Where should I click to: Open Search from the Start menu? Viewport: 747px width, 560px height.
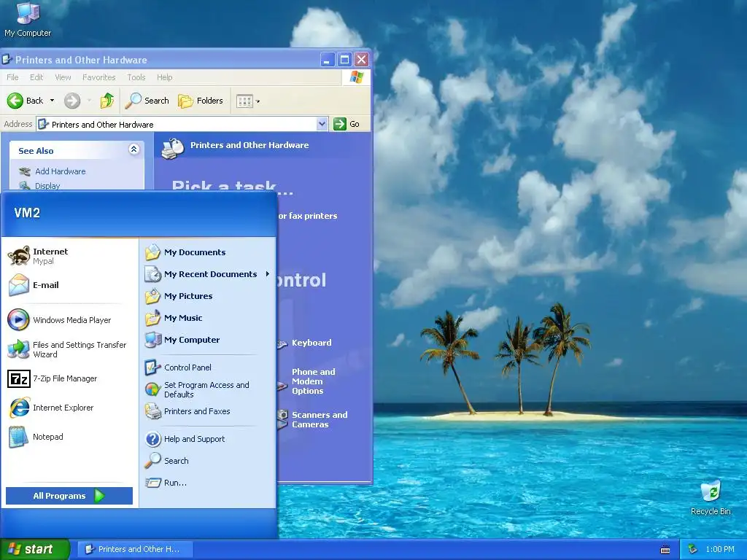[208, 461]
